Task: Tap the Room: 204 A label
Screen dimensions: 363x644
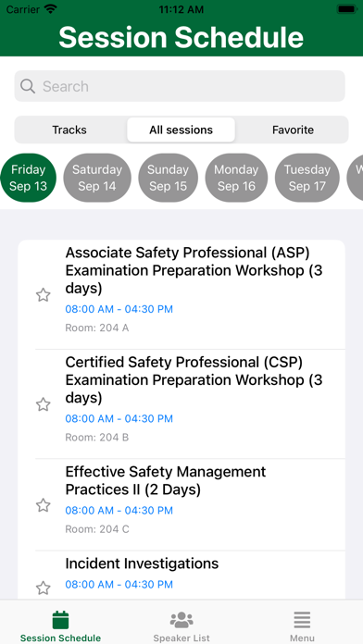Action: click(x=97, y=328)
